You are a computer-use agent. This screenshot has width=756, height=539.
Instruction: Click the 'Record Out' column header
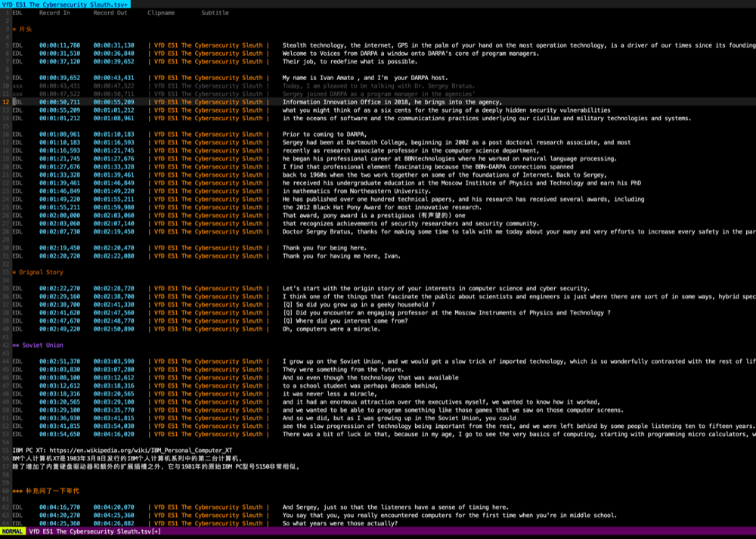point(110,13)
